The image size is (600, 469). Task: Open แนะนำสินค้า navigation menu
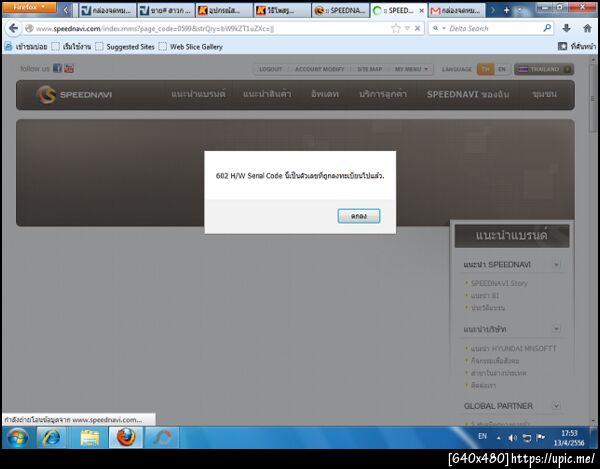pyautogui.click(x=267, y=94)
